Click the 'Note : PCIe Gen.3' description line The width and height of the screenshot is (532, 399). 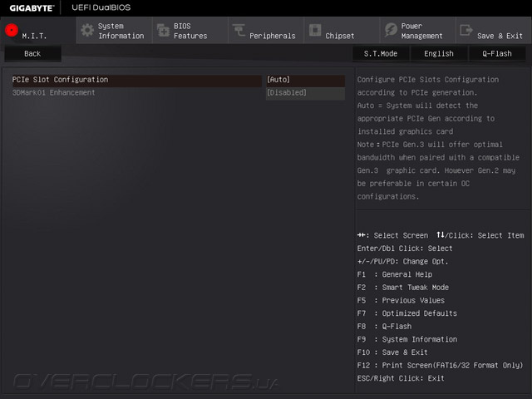click(x=430, y=145)
